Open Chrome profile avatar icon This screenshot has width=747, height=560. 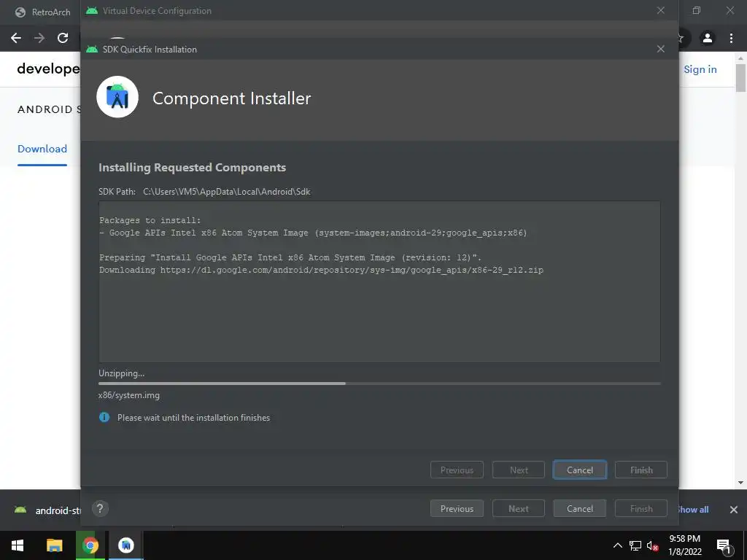coord(708,38)
